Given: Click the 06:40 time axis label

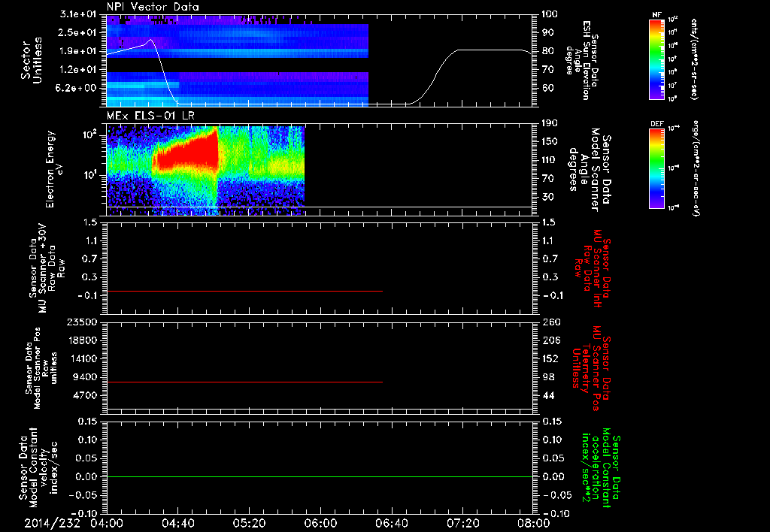Looking at the screenshot, I should [391, 523].
